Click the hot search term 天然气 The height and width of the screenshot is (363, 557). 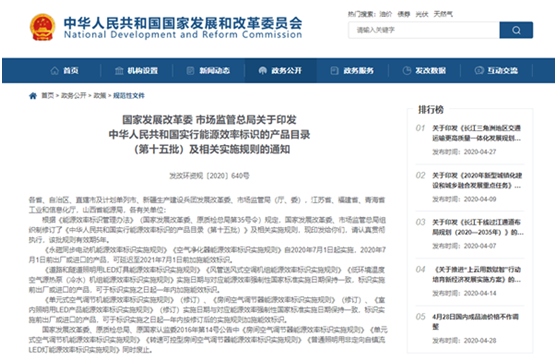(443, 14)
